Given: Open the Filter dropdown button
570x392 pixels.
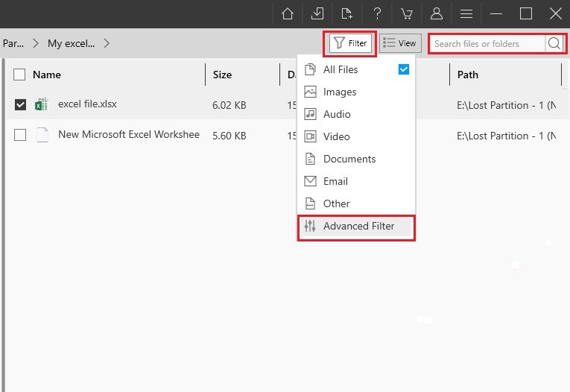Looking at the screenshot, I should (350, 43).
